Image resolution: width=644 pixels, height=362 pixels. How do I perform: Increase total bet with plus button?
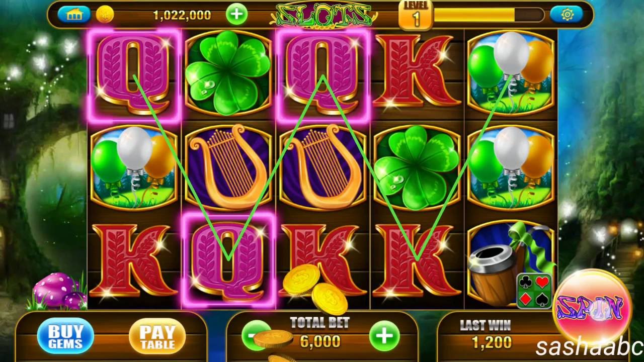[x=384, y=335]
